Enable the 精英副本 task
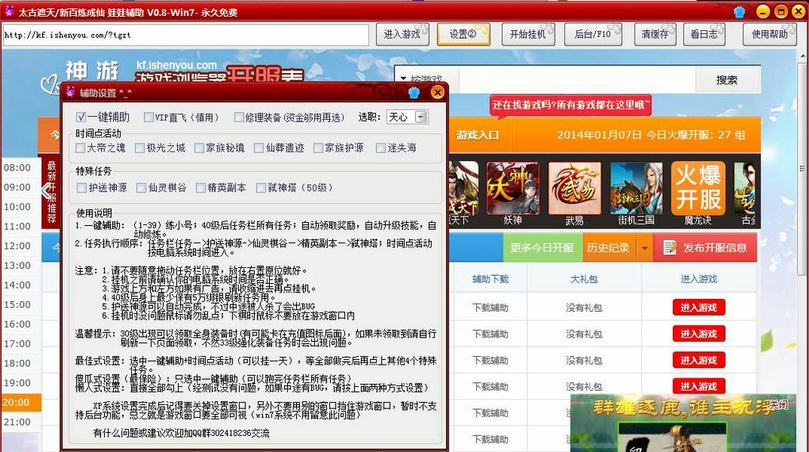 (201, 188)
